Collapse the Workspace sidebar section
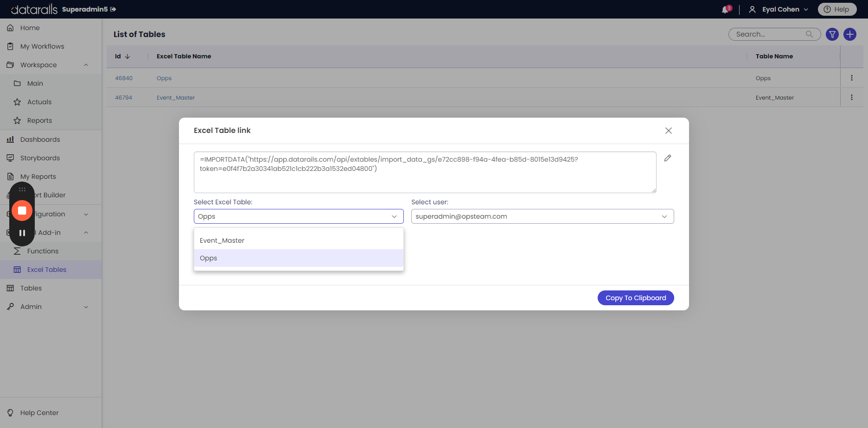868x428 pixels. (x=86, y=65)
